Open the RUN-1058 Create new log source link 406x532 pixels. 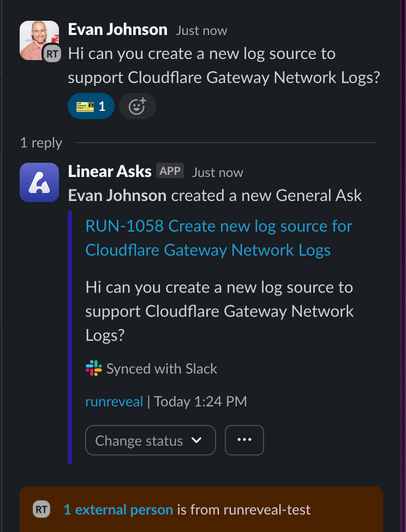tap(219, 238)
